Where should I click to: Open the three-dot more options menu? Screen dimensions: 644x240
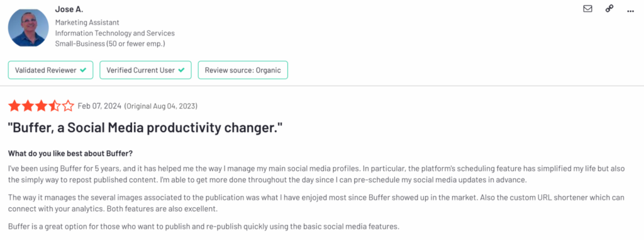click(631, 11)
